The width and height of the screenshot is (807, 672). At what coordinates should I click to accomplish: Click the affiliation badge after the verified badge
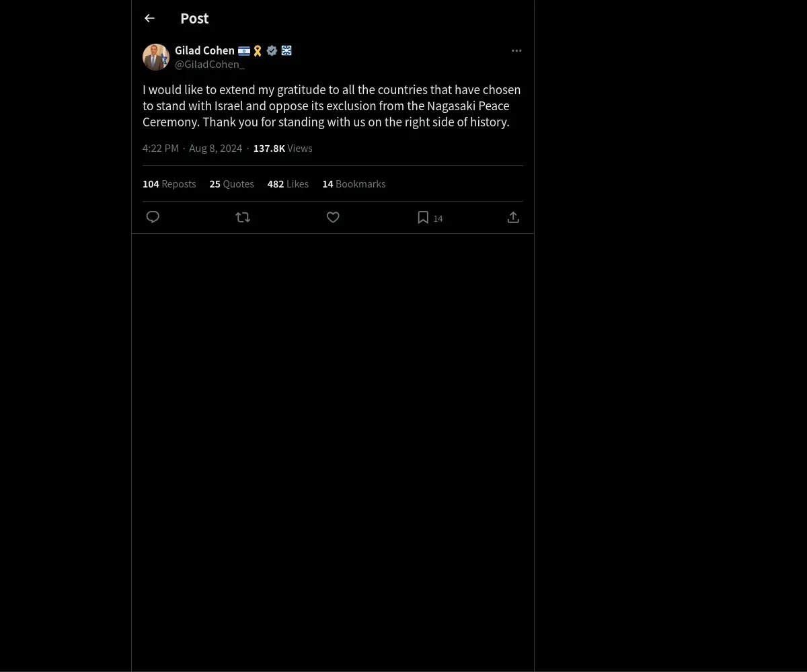click(x=286, y=50)
